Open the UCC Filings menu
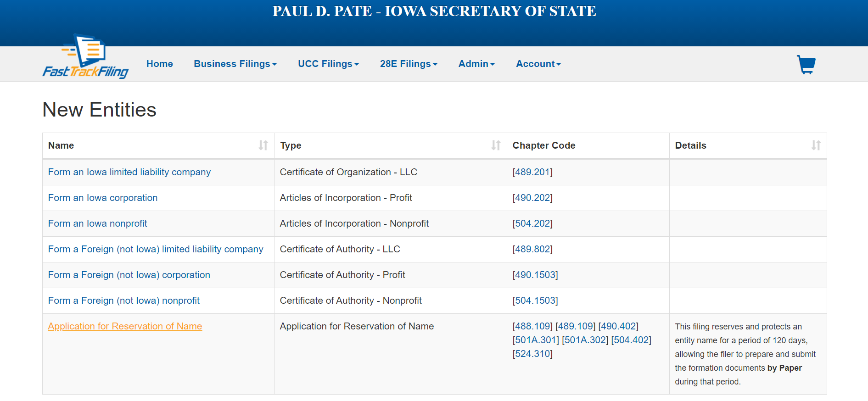 point(328,64)
